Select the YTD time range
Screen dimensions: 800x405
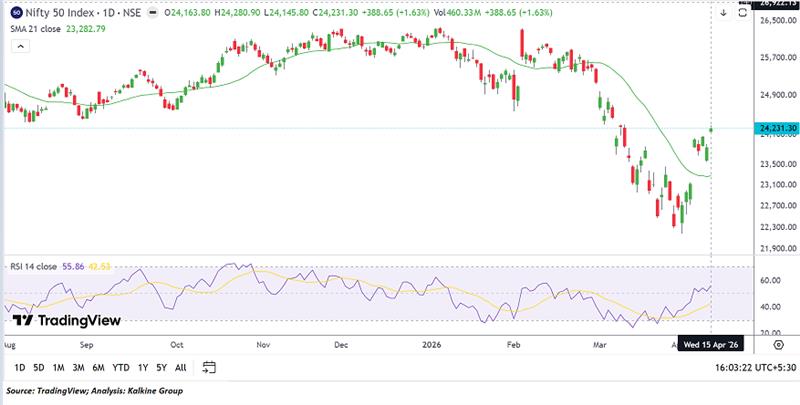[121, 367]
